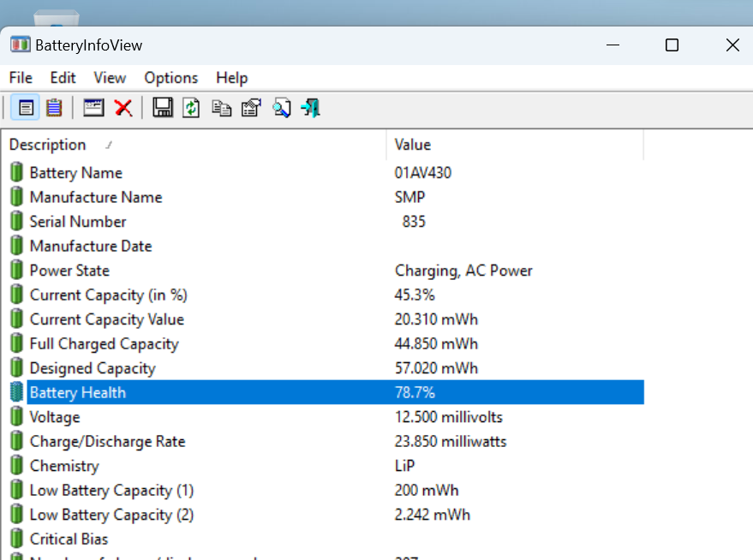Open Find using the magnifier page icon

coord(282,108)
